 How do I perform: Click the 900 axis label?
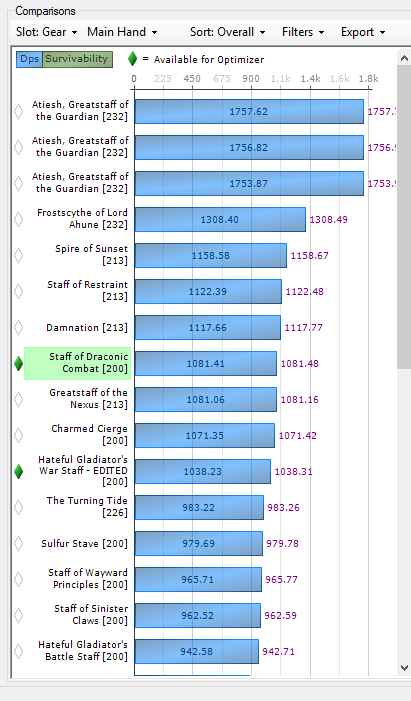click(x=251, y=79)
